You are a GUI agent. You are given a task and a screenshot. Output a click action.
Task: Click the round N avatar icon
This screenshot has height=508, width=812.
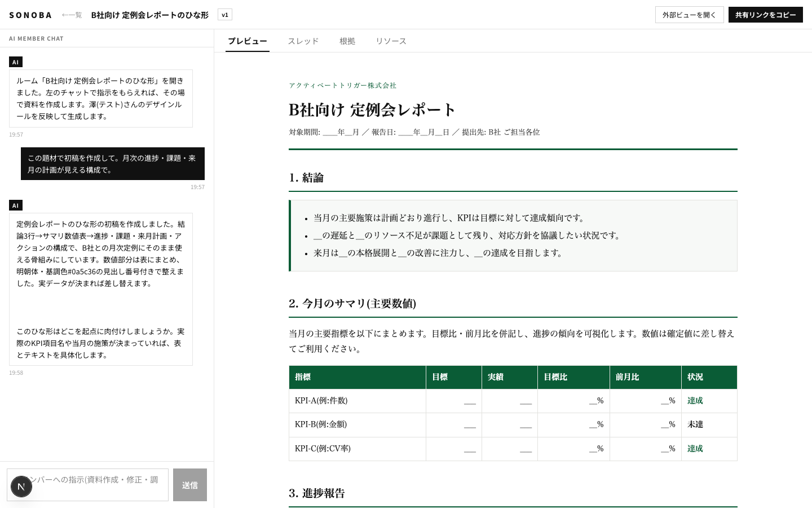[21, 487]
